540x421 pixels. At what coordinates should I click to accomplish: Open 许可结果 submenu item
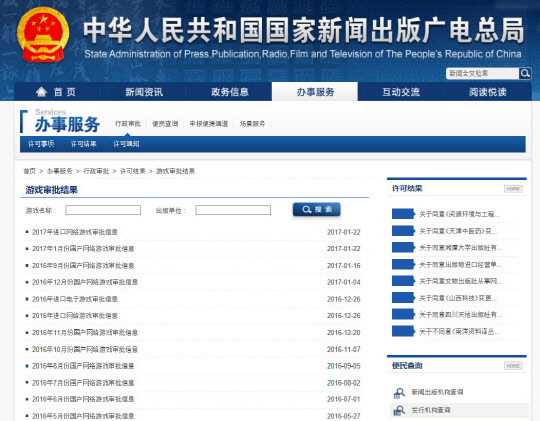[83, 144]
